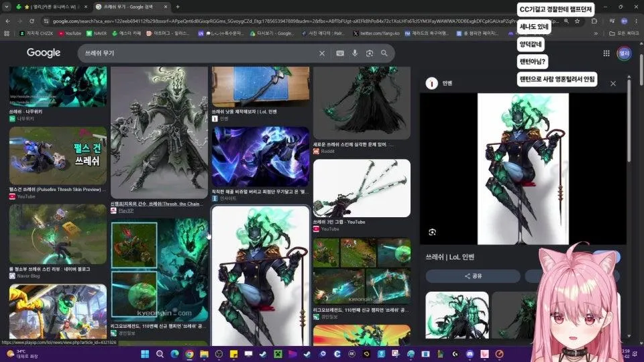Open the 쓰레쉬 - 나무위키 result title
This screenshot has height=362, width=644.
(25, 112)
